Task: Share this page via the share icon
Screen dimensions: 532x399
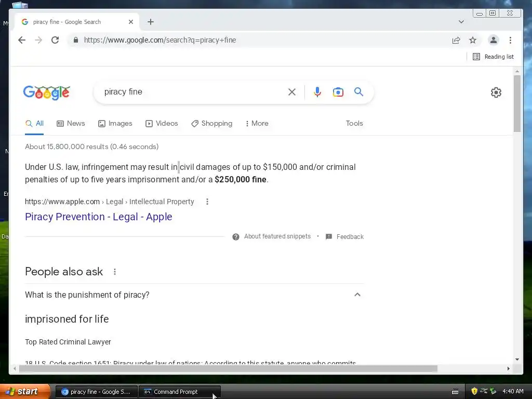Action: coord(456,41)
